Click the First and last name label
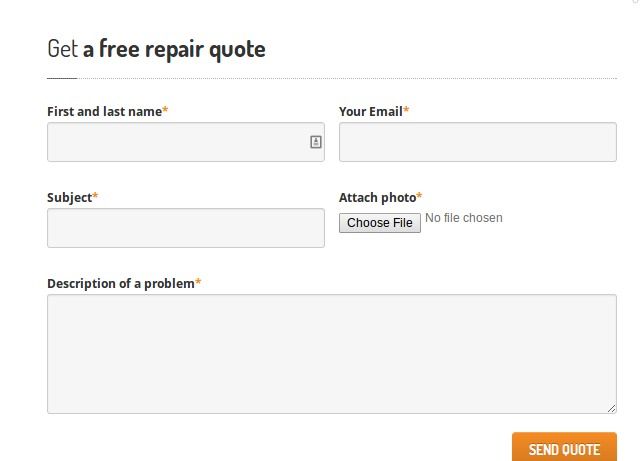This screenshot has height=461, width=642. coord(104,111)
